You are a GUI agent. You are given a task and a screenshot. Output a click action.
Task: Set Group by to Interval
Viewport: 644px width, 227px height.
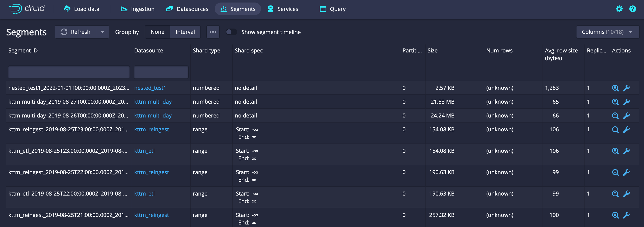click(x=185, y=32)
